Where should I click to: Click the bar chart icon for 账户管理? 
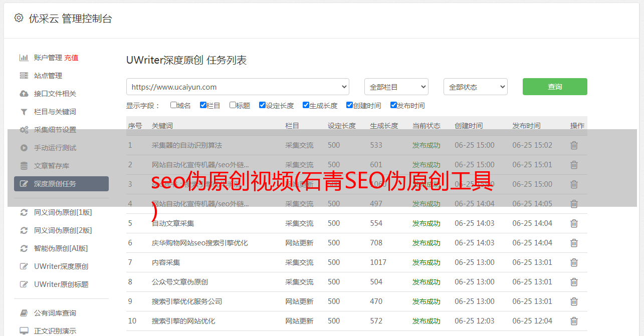tap(24, 58)
